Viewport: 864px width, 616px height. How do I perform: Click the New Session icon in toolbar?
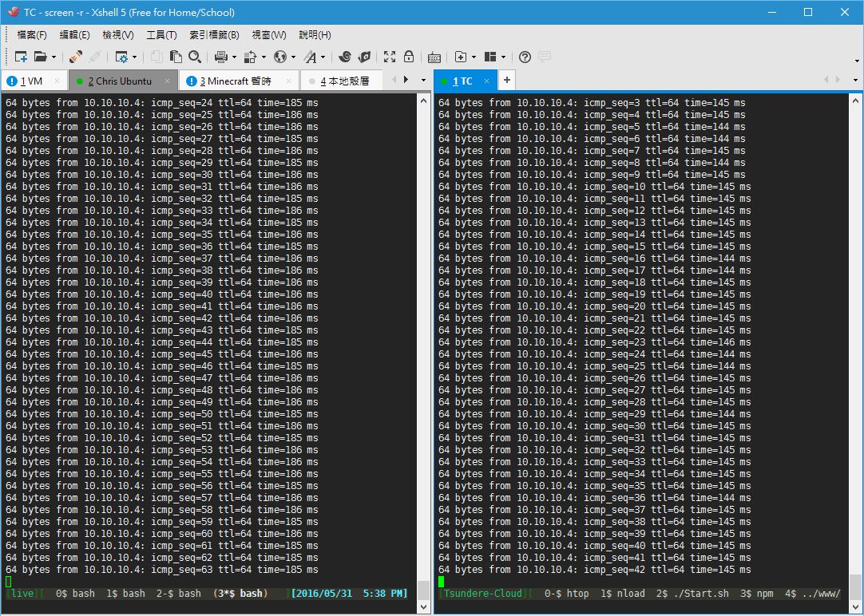point(21,57)
